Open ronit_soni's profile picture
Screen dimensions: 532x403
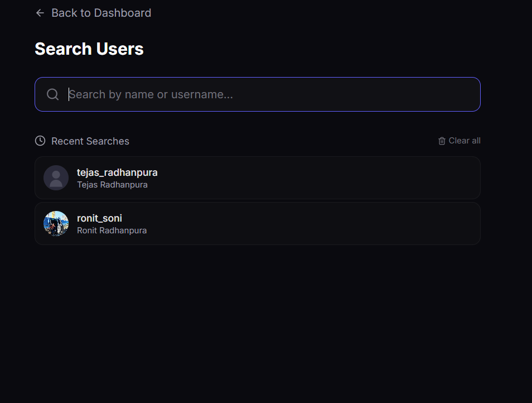[x=56, y=223]
